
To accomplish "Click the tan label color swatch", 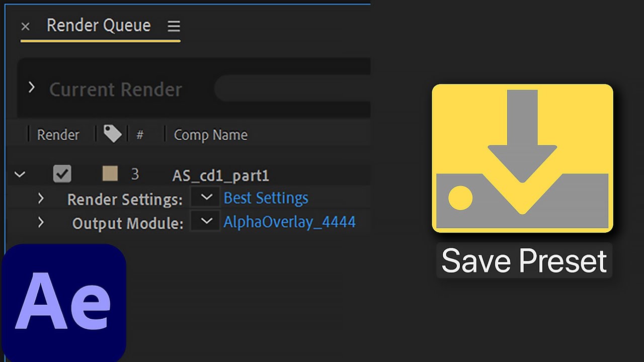I will point(110,174).
